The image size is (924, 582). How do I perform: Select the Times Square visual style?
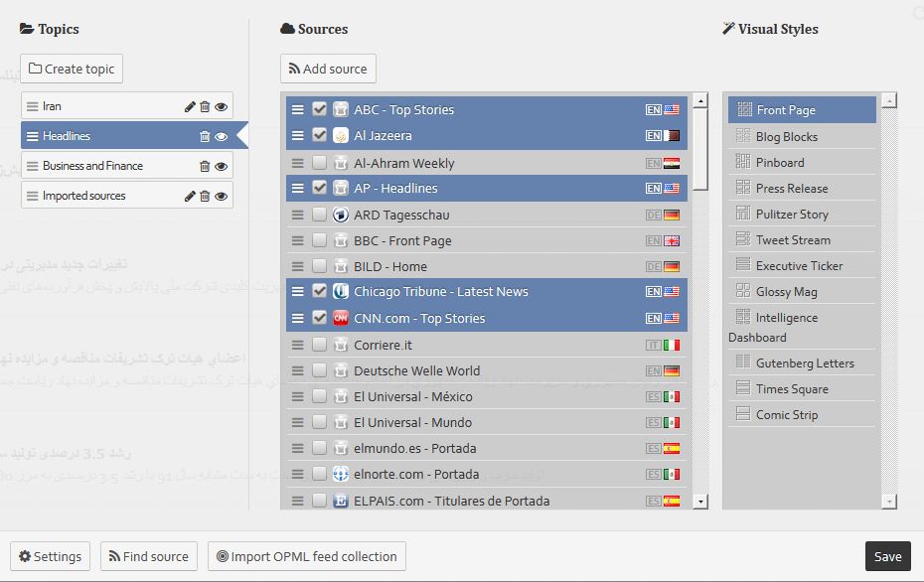802,388
